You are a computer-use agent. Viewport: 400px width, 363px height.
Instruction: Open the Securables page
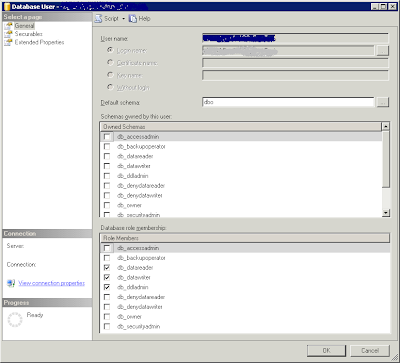tap(28, 34)
